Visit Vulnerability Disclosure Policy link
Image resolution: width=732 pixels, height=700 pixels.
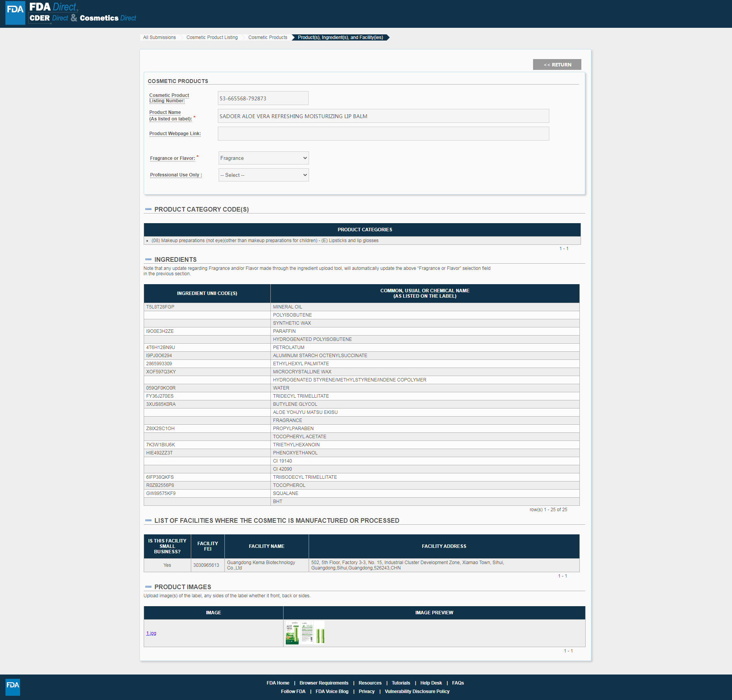(x=417, y=692)
